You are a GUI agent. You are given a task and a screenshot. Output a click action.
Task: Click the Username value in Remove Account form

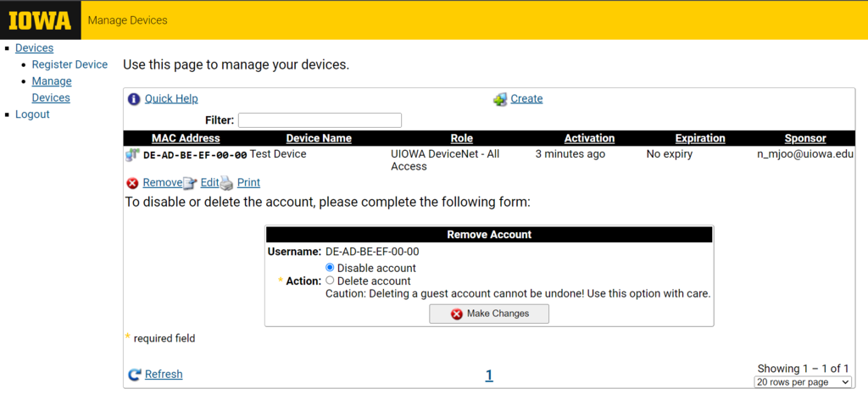(x=373, y=252)
